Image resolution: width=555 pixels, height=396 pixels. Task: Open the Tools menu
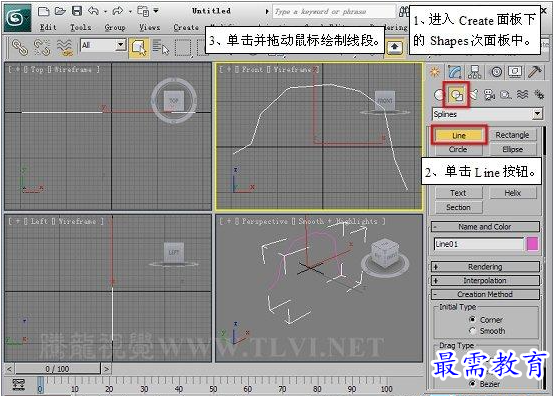point(80,27)
